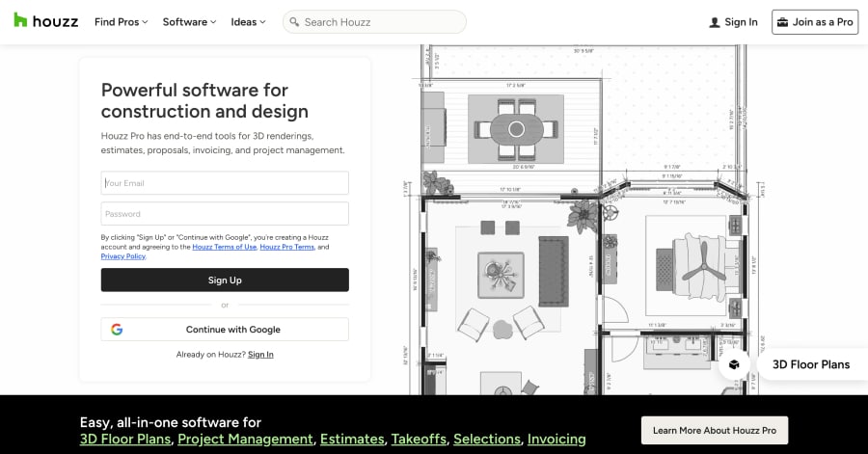Open the Find Pros menu

(x=122, y=22)
